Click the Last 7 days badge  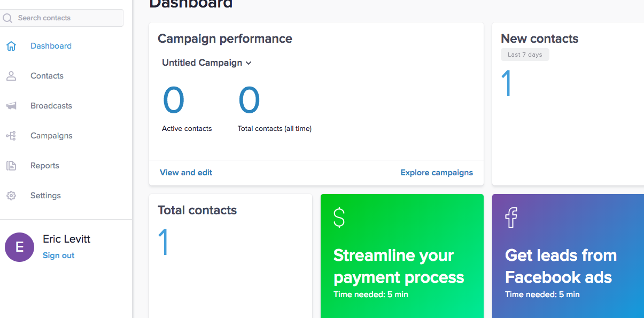click(x=525, y=55)
